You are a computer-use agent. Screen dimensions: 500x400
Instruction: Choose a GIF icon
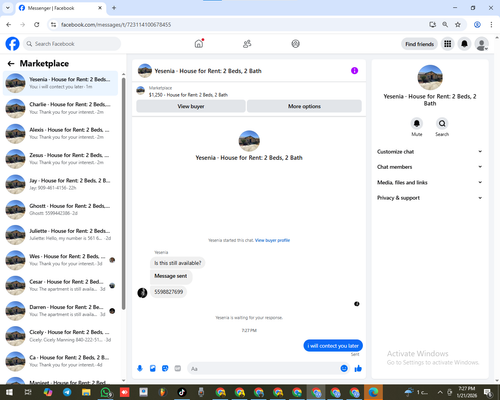(x=178, y=368)
